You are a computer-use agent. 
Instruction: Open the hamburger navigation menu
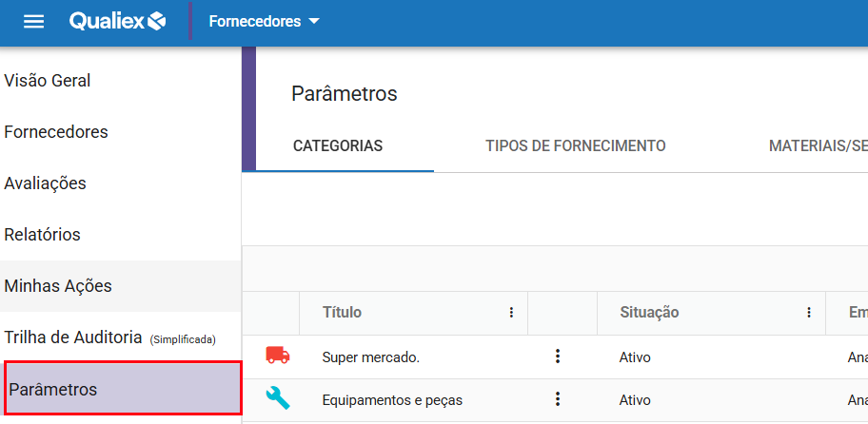click(x=33, y=22)
